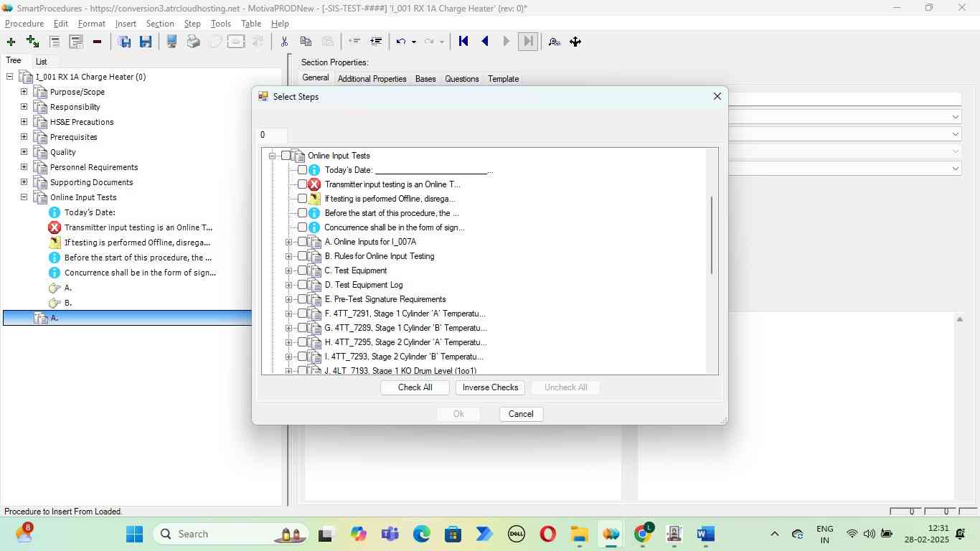Click the scissors cut icon
The height and width of the screenshot is (551, 980).
(x=284, y=42)
